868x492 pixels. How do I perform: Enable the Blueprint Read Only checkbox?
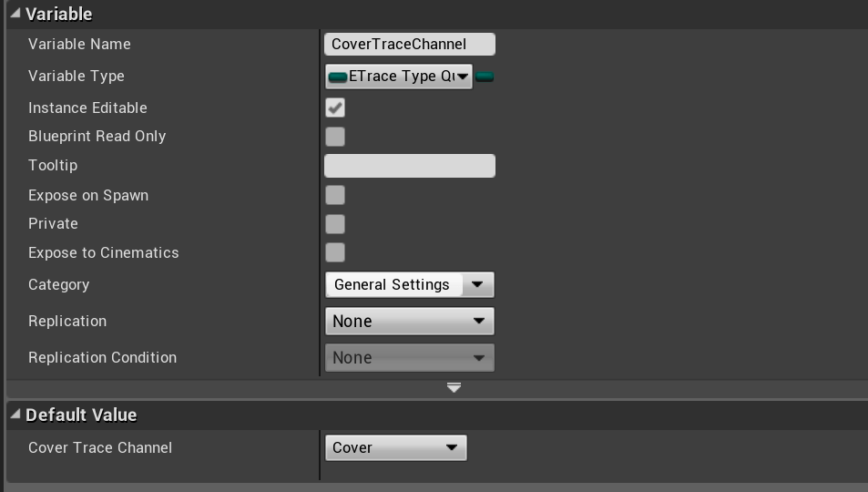point(335,137)
